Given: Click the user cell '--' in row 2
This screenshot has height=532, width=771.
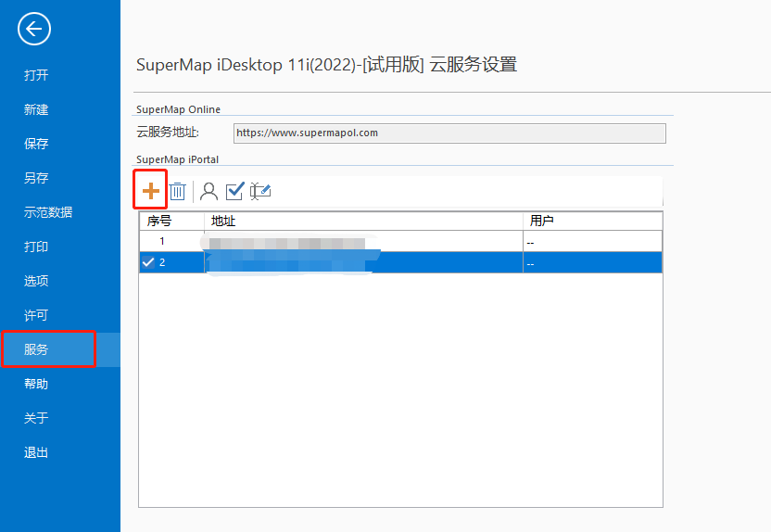Looking at the screenshot, I should (592, 263).
